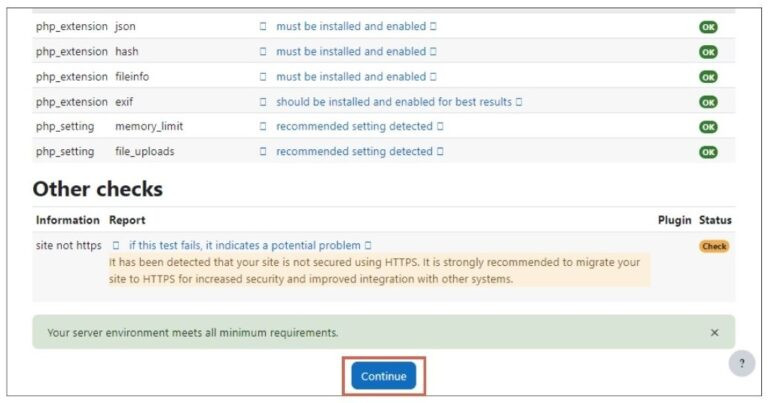Screen dimensions: 768x403
Task: Click the OK badge in the fileinfo row
Action: [x=708, y=77]
